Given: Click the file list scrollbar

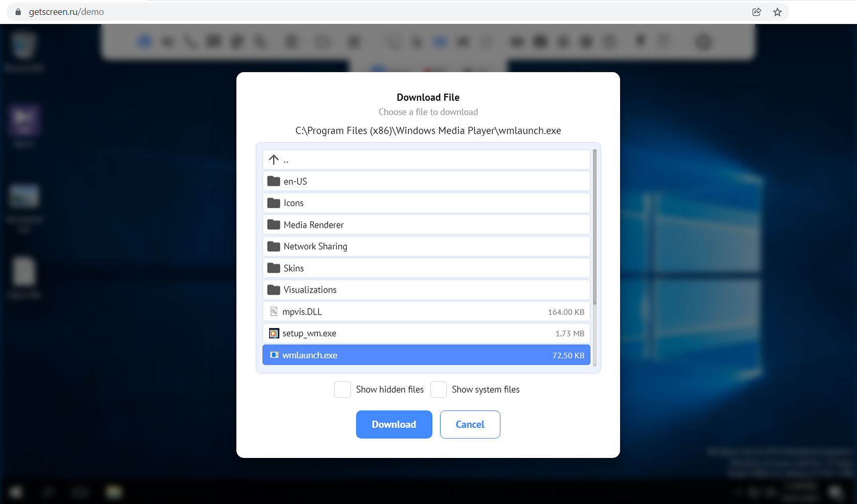Looking at the screenshot, I should click(595, 227).
